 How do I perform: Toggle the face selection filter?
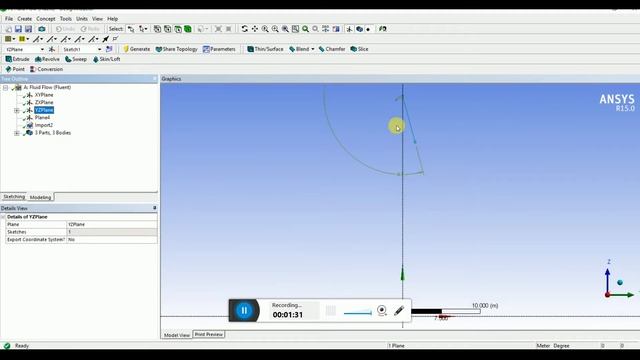click(178, 29)
